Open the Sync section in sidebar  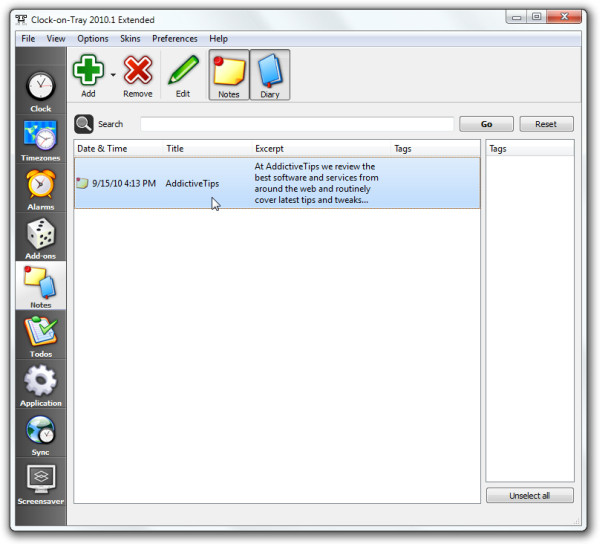point(41,434)
